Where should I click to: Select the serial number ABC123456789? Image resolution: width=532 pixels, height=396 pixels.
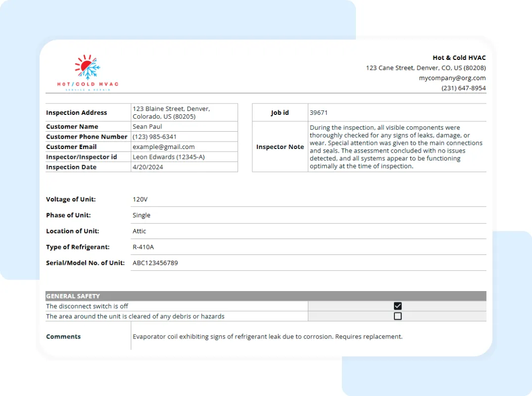point(155,262)
